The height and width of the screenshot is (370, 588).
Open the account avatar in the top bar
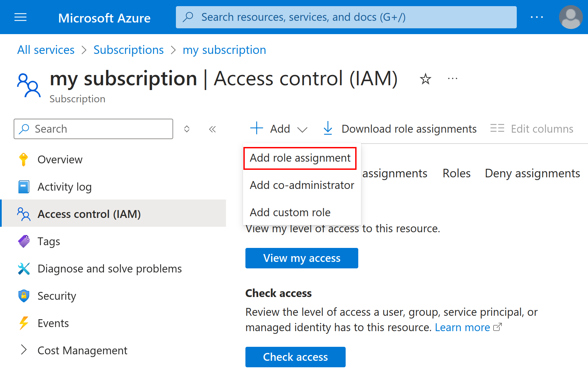[x=571, y=17]
